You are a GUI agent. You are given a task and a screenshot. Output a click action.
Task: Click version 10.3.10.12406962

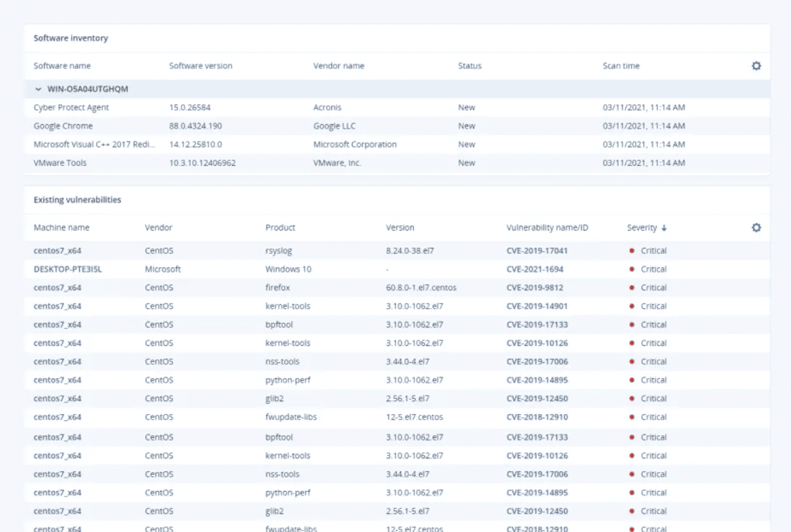pyautogui.click(x=203, y=163)
